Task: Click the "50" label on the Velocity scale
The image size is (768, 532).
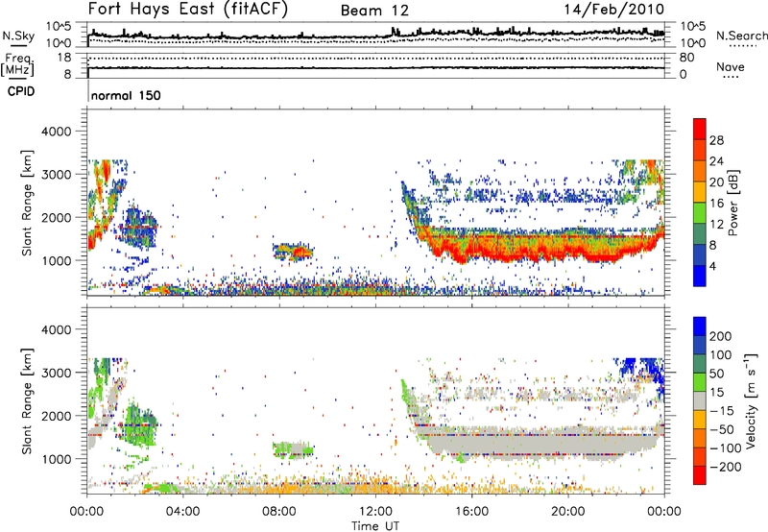Action: 716,374
